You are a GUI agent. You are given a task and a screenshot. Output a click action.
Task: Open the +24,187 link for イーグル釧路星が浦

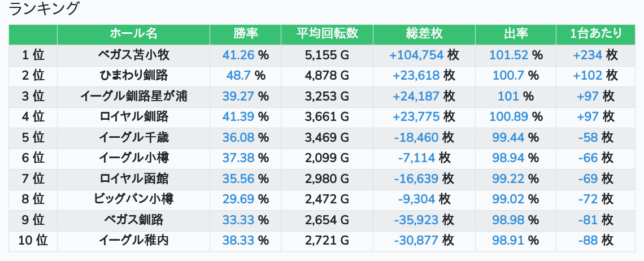coord(416,97)
